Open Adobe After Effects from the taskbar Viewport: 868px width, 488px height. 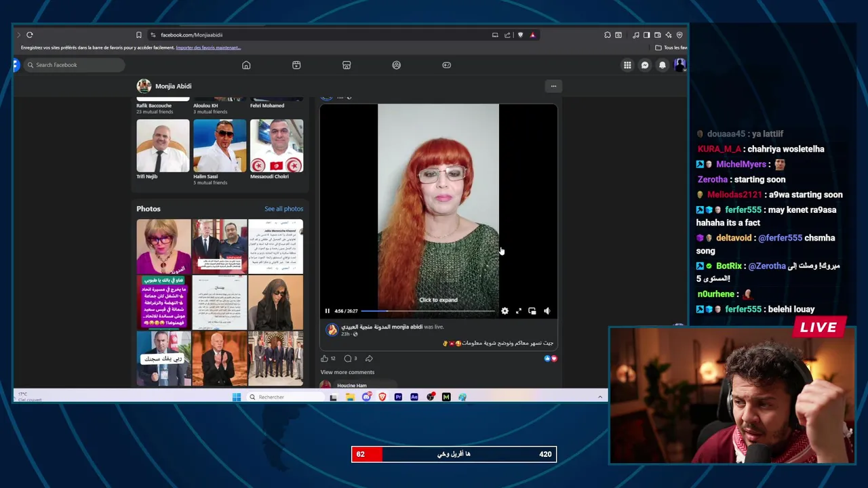coord(414,397)
